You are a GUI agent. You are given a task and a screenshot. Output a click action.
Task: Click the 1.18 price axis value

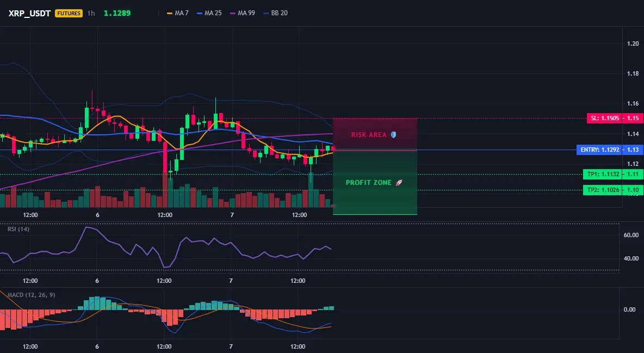point(633,73)
